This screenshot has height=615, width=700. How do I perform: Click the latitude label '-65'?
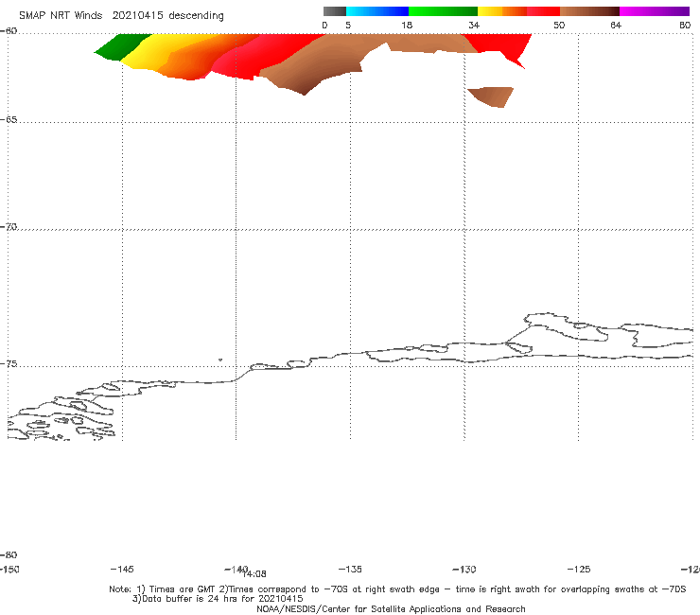(x=9, y=120)
